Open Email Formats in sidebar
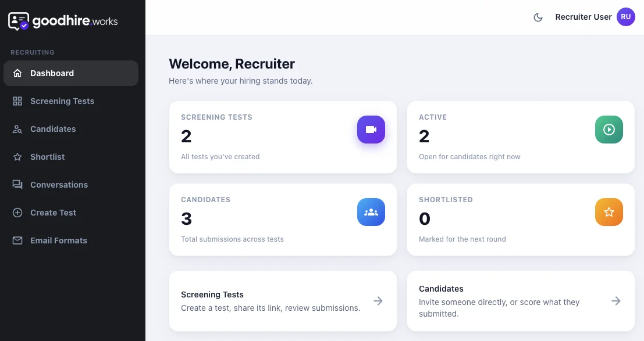The image size is (644, 341). [71, 241]
